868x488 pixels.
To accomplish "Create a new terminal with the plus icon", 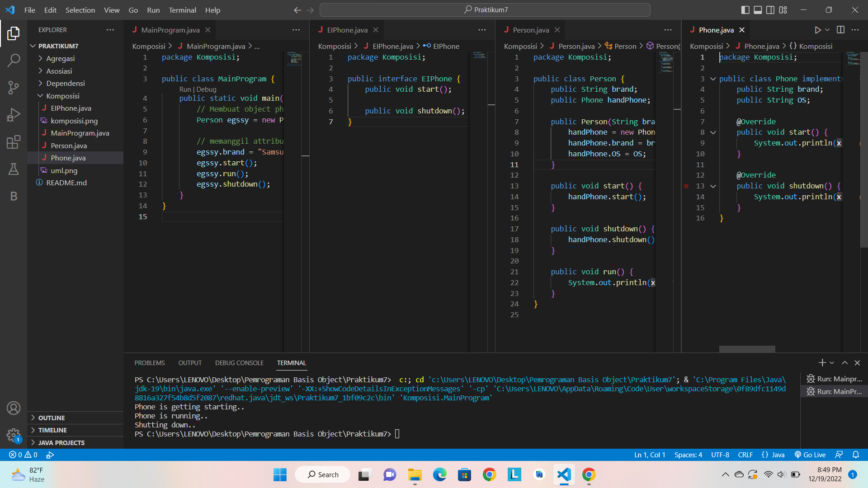I will point(821,362).
